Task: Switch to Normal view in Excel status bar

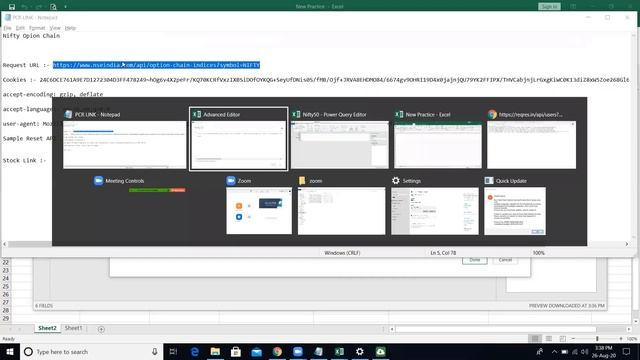Action: [x=535, y=339]
